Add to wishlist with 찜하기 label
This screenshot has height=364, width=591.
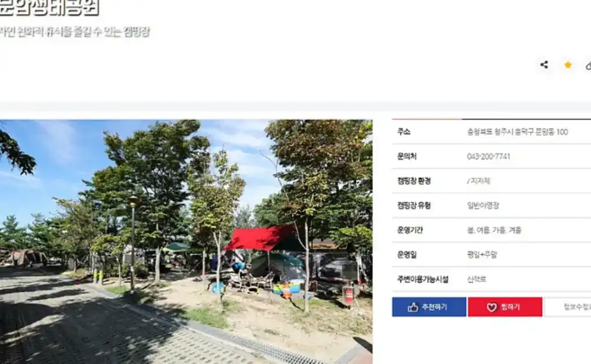pyautogui.click(x=510, y=307)
